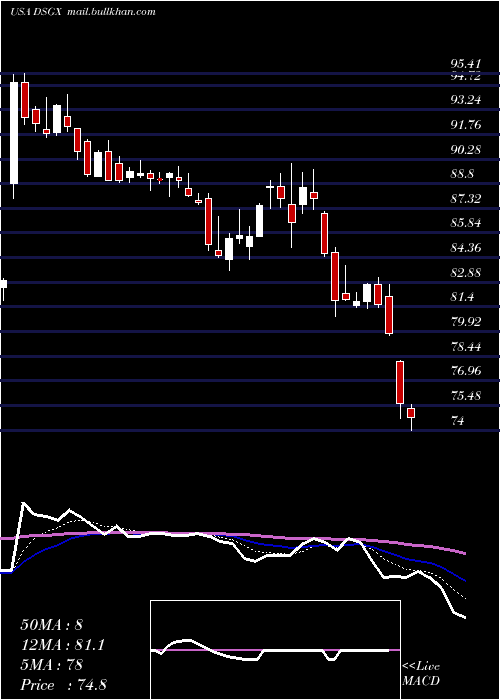This screenshot has height=700, width=500.
Task: Click the '12MA : 81.1' readout
Action: pos(63,645)
